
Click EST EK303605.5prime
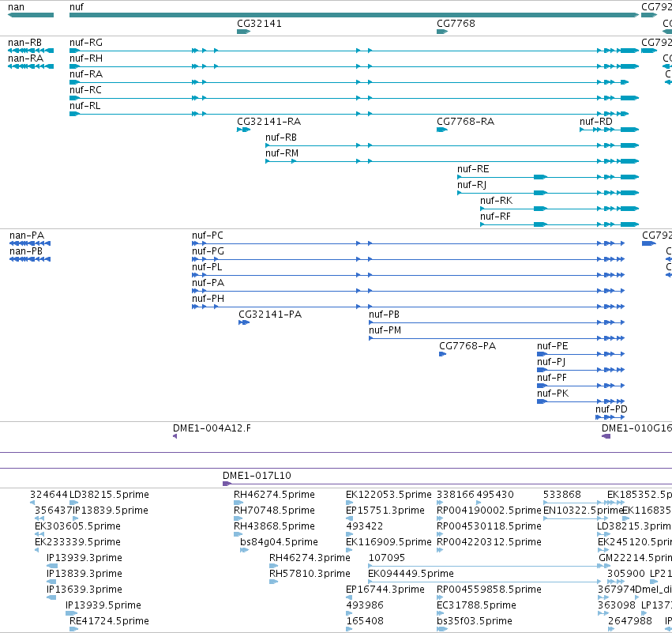[x=77, y=526]
